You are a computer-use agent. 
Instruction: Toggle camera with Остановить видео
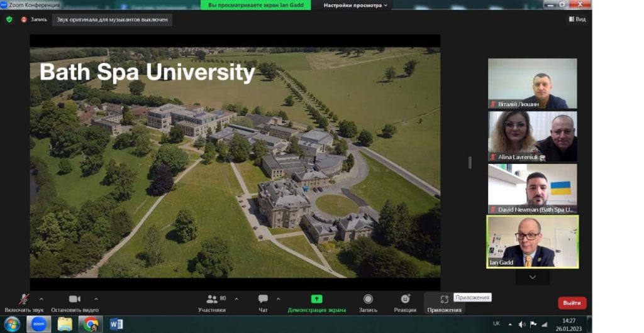[x=74, y=299]
